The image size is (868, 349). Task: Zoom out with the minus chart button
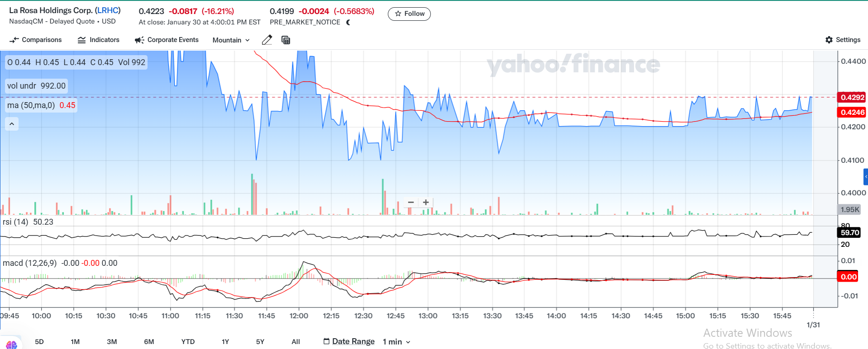point(411,203)
